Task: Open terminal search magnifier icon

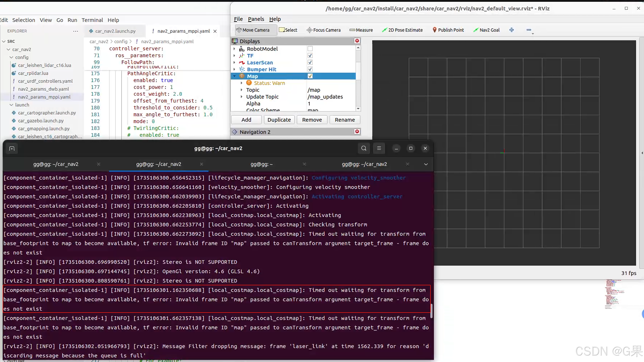Action: pyautogui.click(x=364, y=148)
